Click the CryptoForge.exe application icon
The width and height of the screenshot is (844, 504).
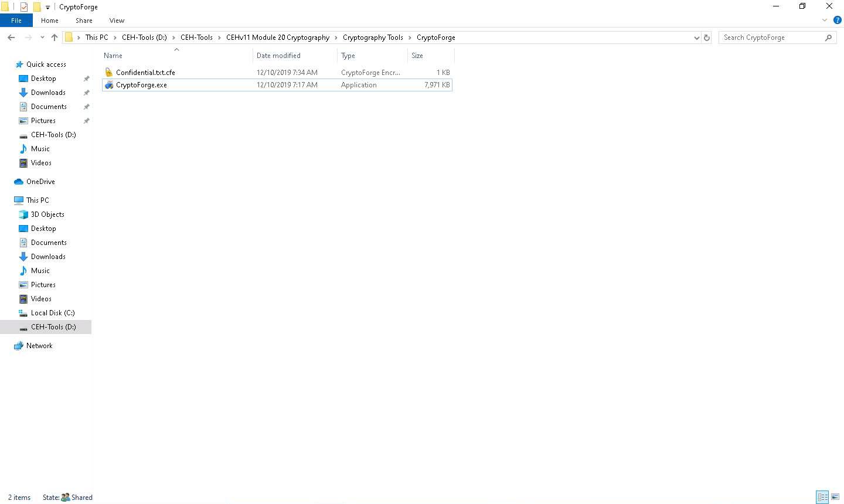108,85
